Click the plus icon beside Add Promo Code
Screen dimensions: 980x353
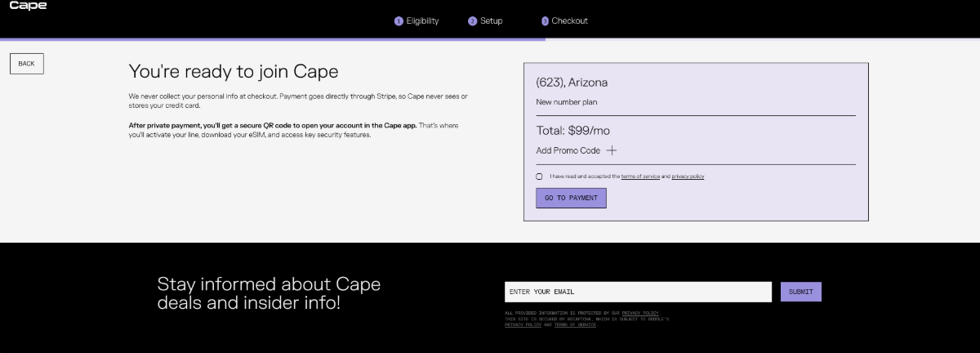(612, 150)
